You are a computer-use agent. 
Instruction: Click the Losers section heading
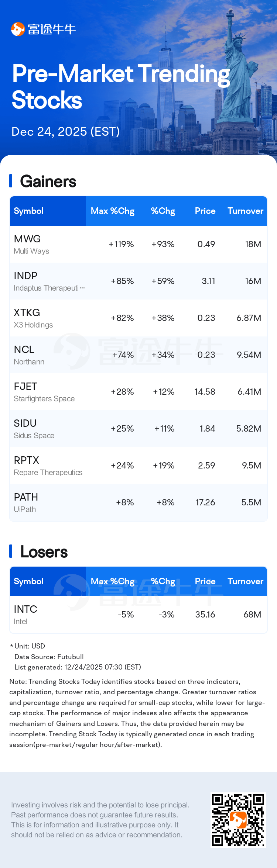coord(44,552)
